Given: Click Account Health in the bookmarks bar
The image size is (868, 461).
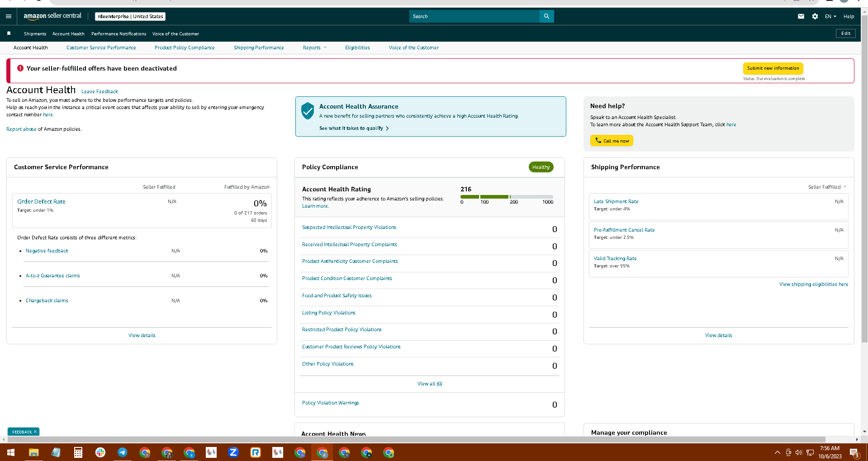Looking at the screenshot, I should [x=68, y=34].
